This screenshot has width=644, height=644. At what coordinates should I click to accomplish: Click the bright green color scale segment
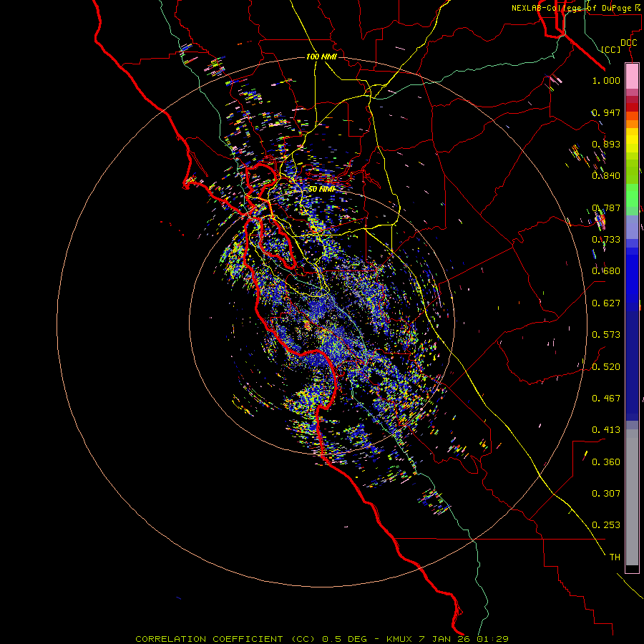(632, 195)
